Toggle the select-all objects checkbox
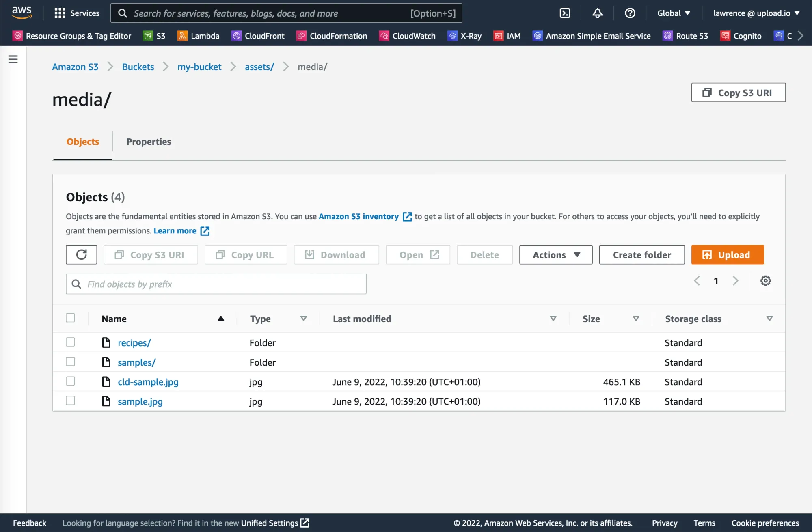This screenshot has width=812, height=532. click(71, 318)
